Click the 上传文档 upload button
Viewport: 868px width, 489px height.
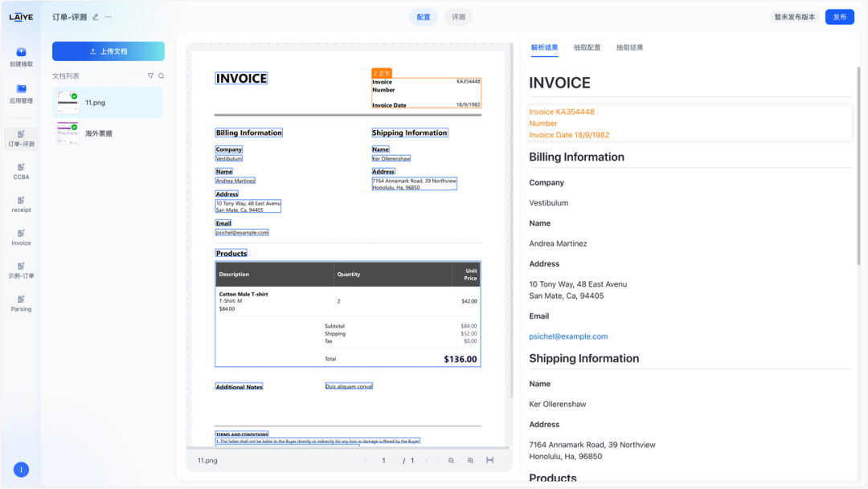(x=108, y=51)
